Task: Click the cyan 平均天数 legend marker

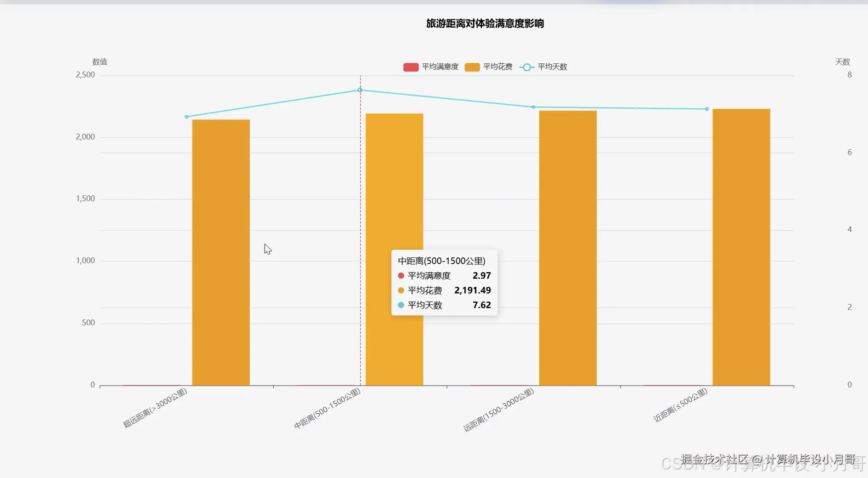Action: 526,67
